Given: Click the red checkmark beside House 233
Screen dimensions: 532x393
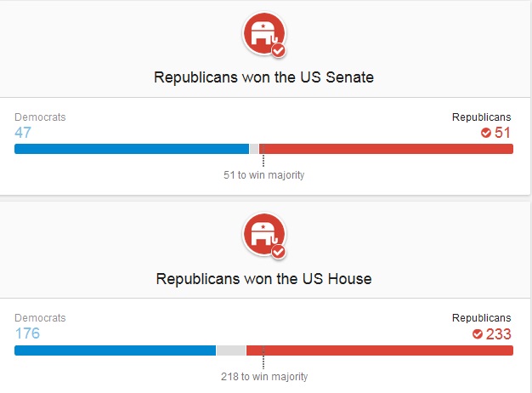Looking at the screenshot, I should coord(478,334).
